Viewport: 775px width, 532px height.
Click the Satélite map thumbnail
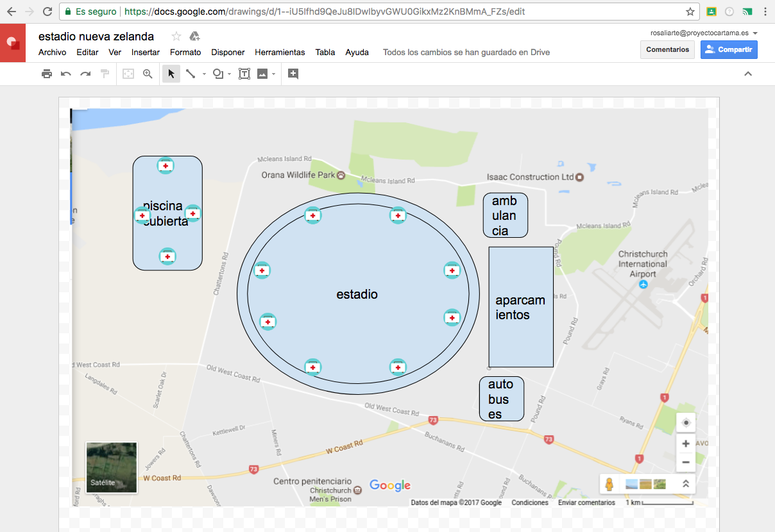[x=111, y=467]
